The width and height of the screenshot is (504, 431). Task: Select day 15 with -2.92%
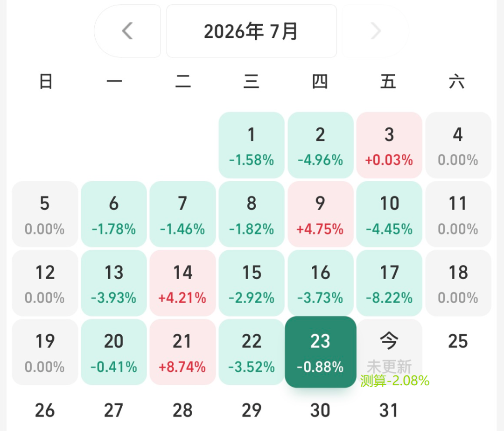click(x=252, y=283)
